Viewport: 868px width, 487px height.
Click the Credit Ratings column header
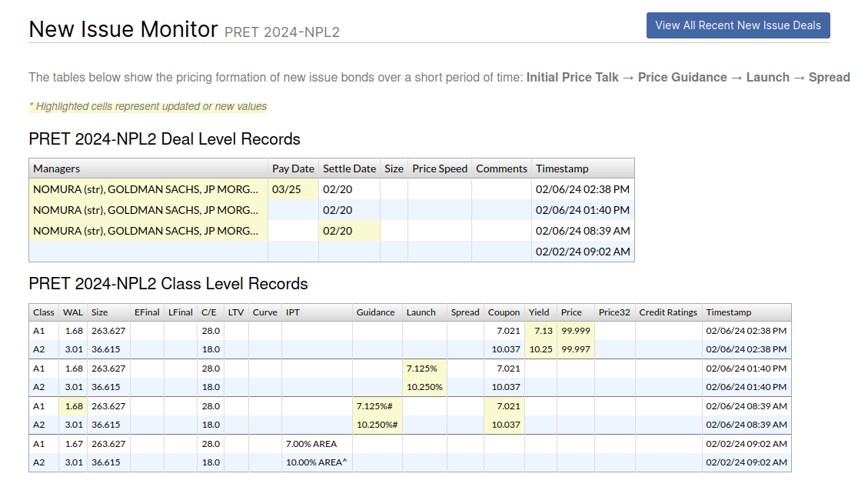pos(668,312)
